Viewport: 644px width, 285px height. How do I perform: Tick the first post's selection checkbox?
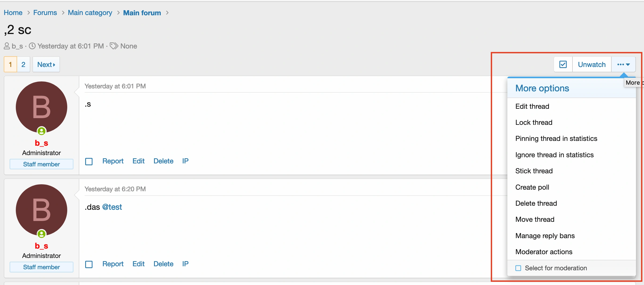tap(89, 162)
